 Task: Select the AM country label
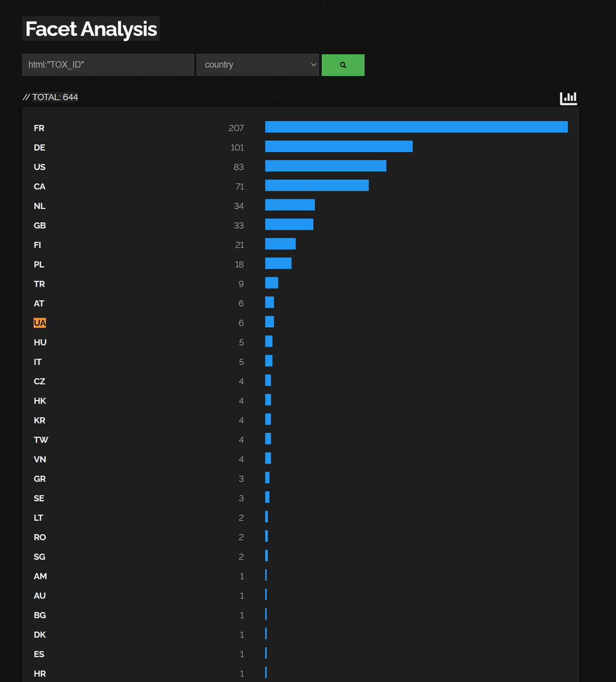point(40,576)
